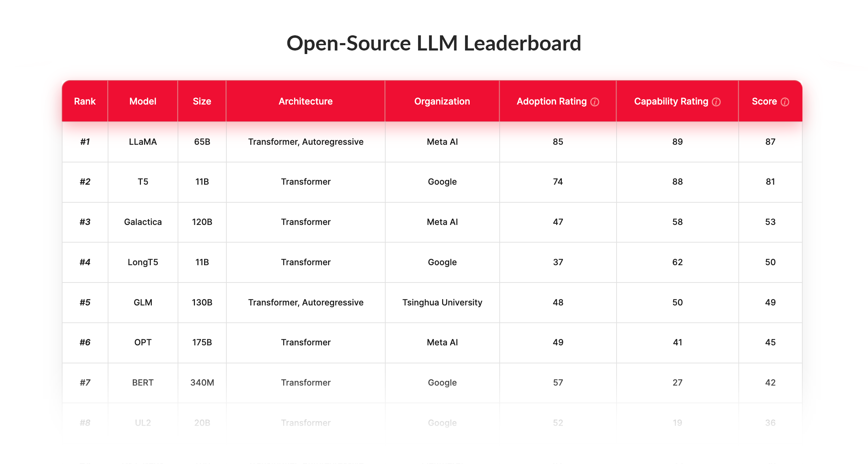This screenshot has height=464, width=868.
Task: Click the Size column header
Action: pos(202,101)
